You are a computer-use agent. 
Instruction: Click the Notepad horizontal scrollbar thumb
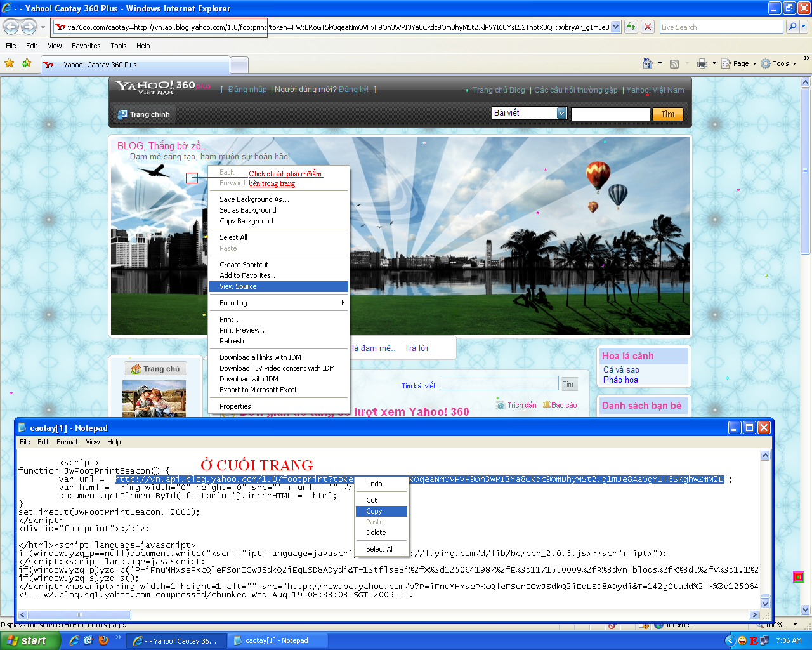coord(80,614)
